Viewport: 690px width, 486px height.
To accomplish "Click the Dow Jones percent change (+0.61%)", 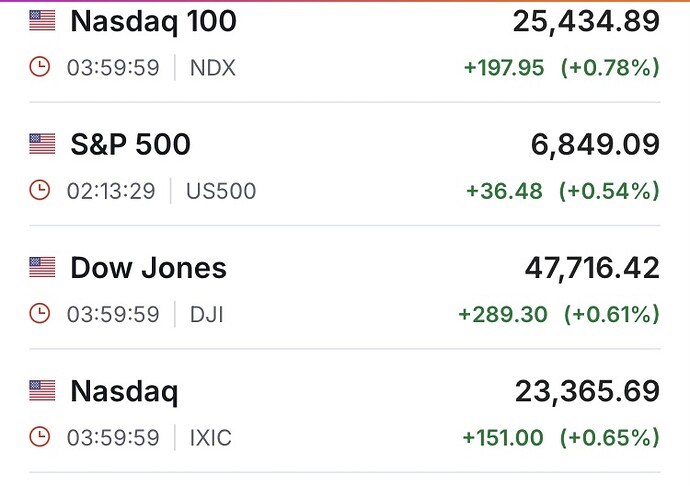I will click(x=612, y=315).
